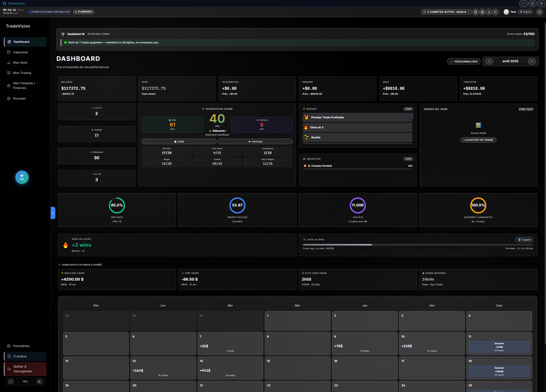Viewport: 546px width, 392px height.
Task: Click the Ligue du mois progress bar
Action: click(x=418, y=245)
